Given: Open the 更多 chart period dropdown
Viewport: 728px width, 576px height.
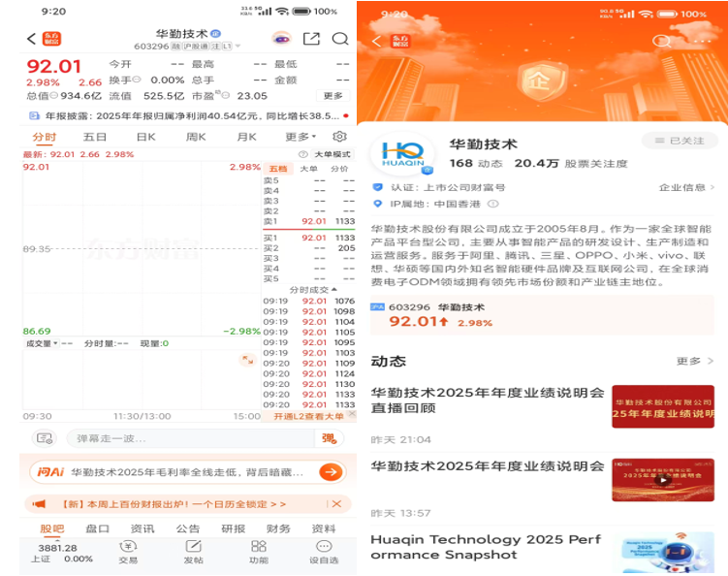Looking at the screenshot, I should pos(301,137).
